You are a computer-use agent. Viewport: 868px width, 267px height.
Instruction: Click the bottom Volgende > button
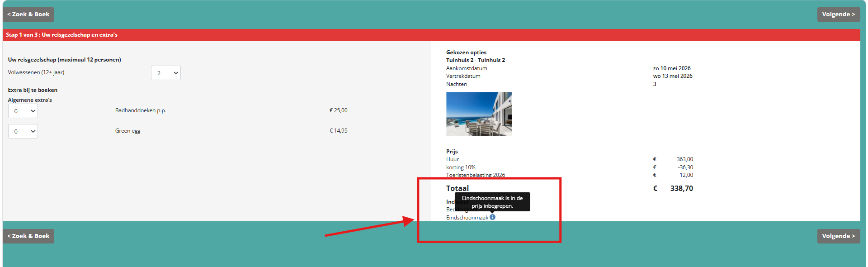click(x=839, y=236)
